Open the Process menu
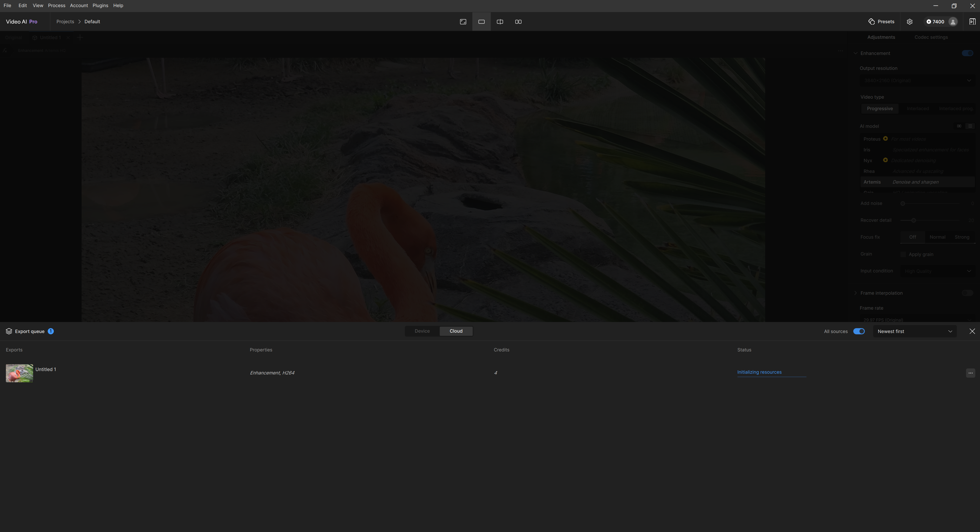980x532 pixels. pos(56,5)
